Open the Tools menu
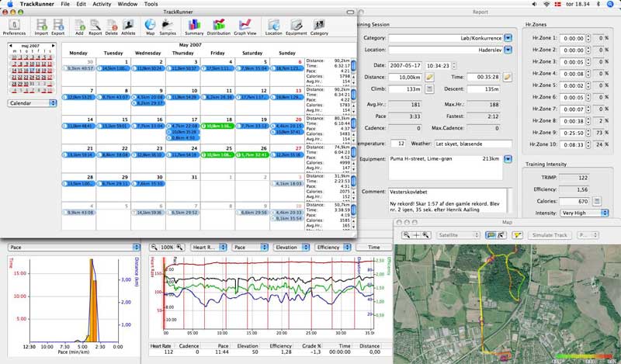 click(x=151, y=4)
